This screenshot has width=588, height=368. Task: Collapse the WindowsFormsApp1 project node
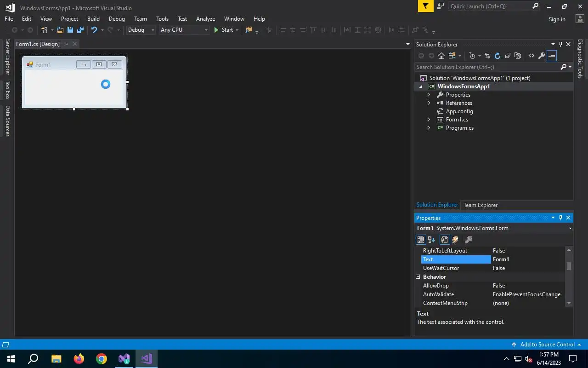point(421,86)
